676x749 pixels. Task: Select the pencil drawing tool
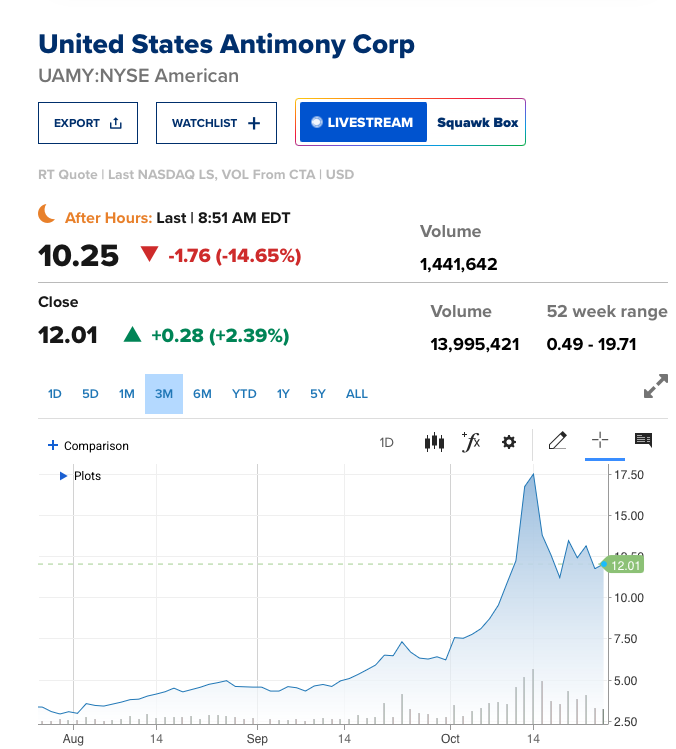(x=558, y=440)
